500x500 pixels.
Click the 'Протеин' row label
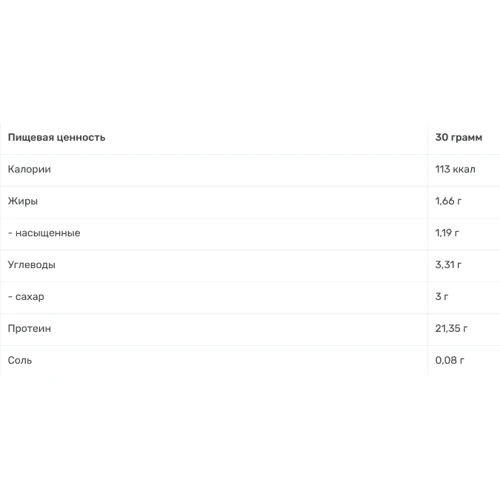[29, 328]
